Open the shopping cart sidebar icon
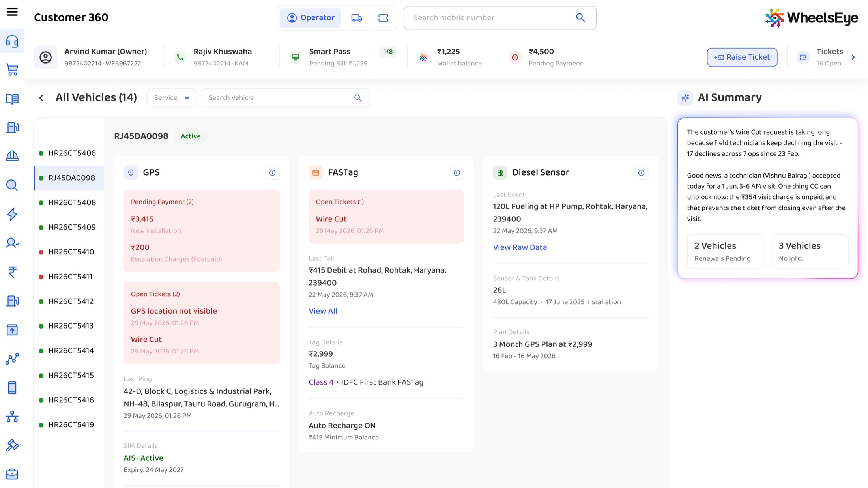Image resolution: width=868 pixels, height=488 pixels. click(x=12, y=70)
